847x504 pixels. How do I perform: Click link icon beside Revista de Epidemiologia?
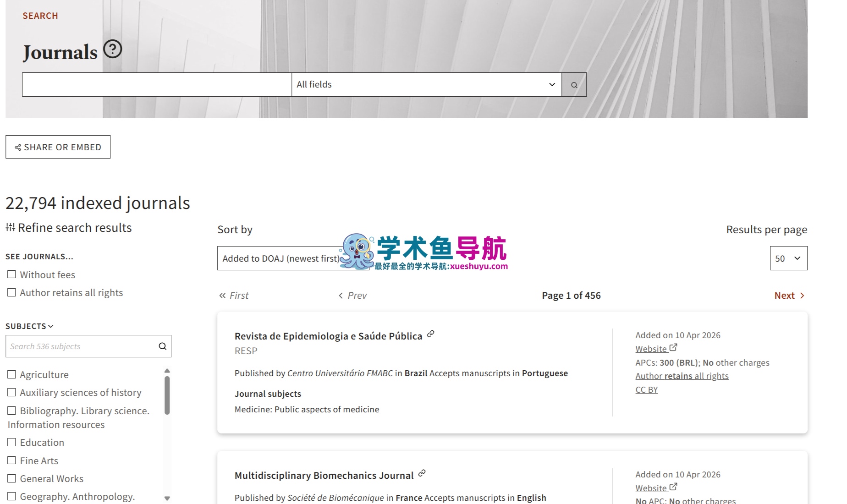[430, 334]
